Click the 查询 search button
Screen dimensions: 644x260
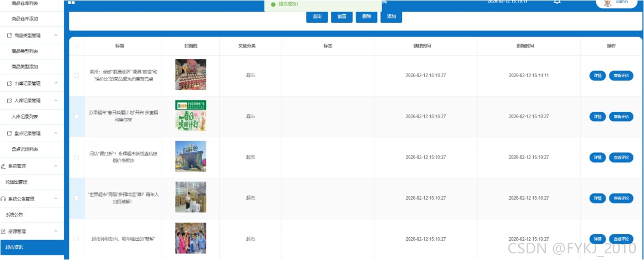(x=317, y=17)
